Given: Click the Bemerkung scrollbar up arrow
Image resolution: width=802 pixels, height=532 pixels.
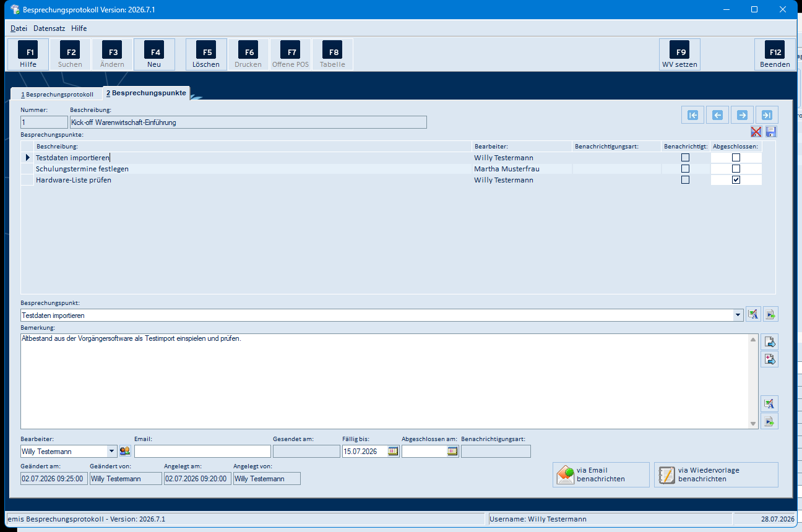Looking at the screenshot, I should (x=753, y=340).
